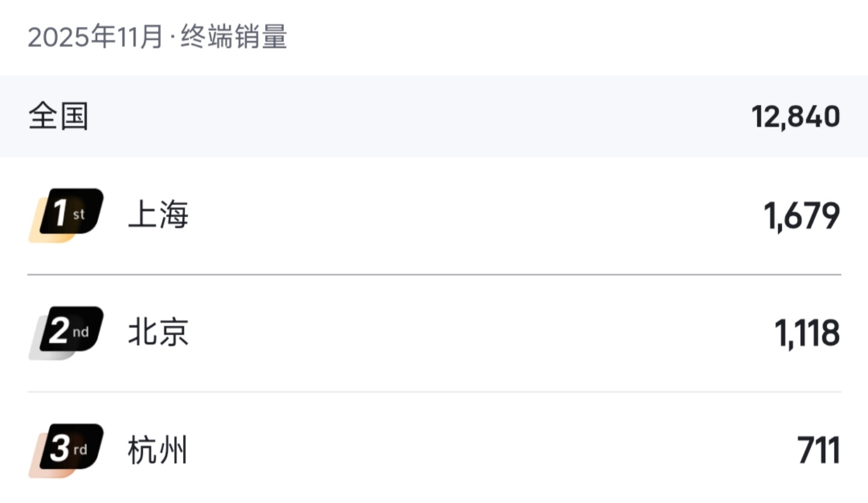Tap the small 'st' suffix on the first badge
Viewport: 868px width, 503px height.
[79, 214]
